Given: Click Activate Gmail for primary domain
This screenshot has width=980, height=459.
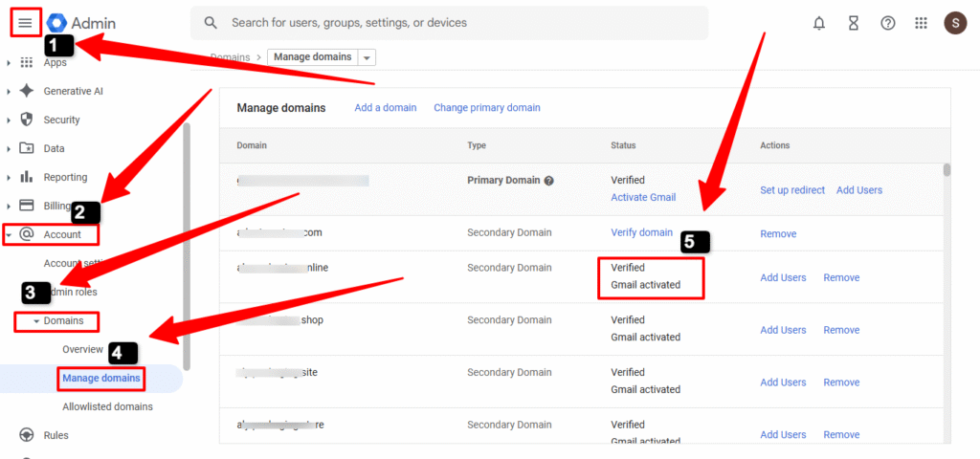Looking at the screenshot, I should 642,198.
